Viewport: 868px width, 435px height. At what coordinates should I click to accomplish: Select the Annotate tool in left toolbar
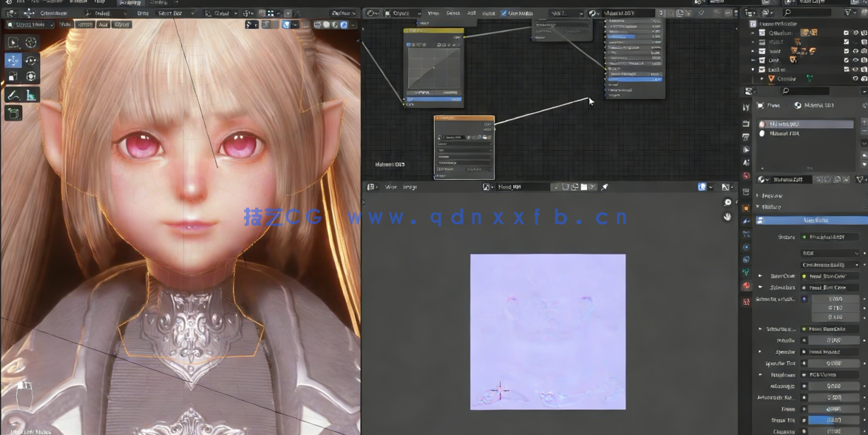12,95
